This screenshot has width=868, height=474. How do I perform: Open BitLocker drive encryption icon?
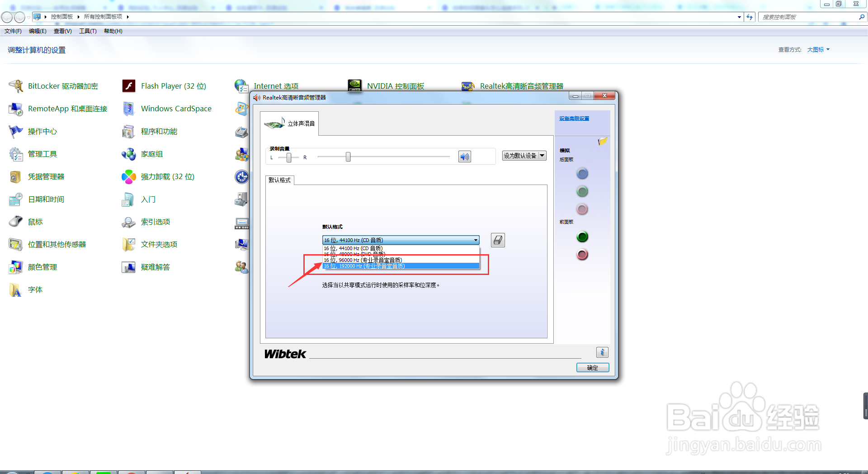[16, 86]
